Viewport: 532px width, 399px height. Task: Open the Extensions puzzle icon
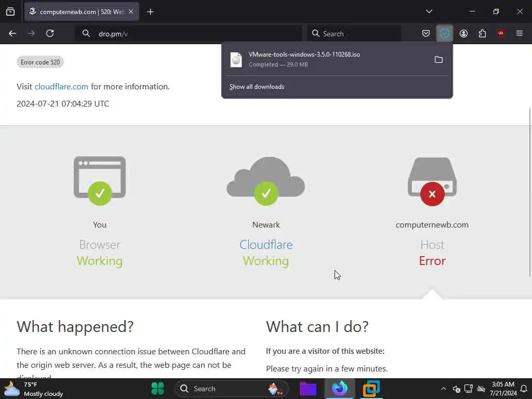(482, 33)
